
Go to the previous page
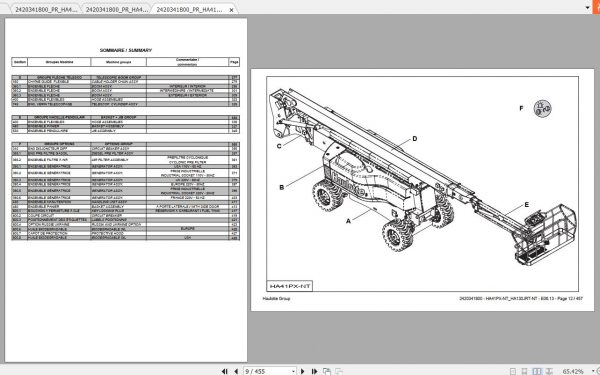[x=236, y=371]
